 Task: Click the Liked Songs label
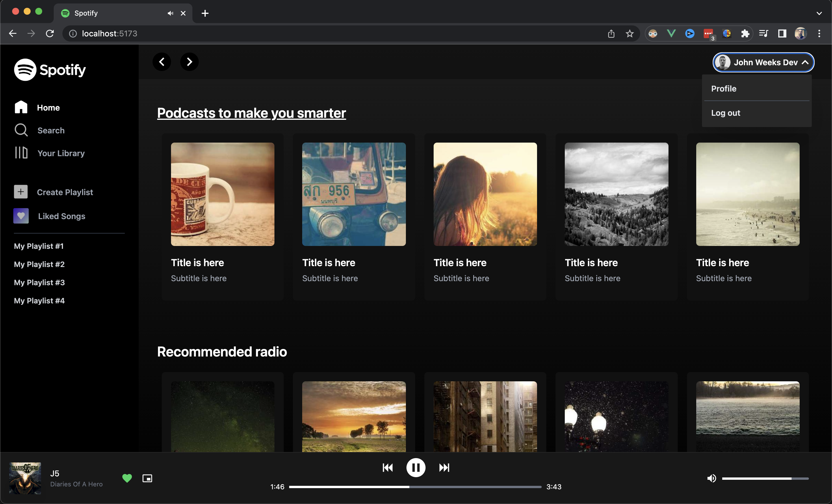(x=62, y=216)
